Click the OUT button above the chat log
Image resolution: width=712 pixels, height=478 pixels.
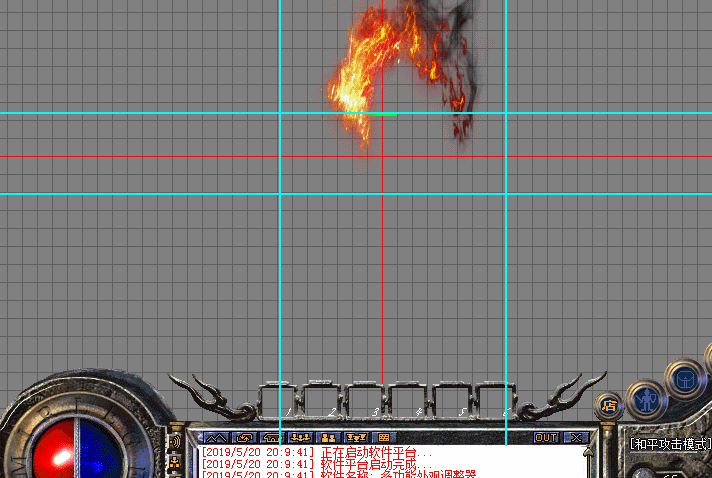click(546, 438)
